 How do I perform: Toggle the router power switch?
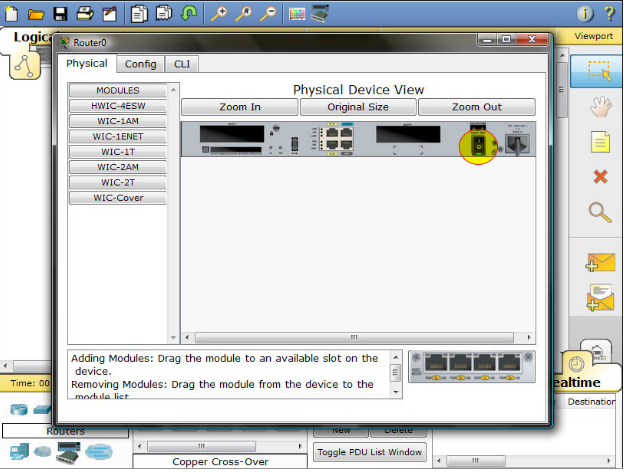(x=478, y=146)
